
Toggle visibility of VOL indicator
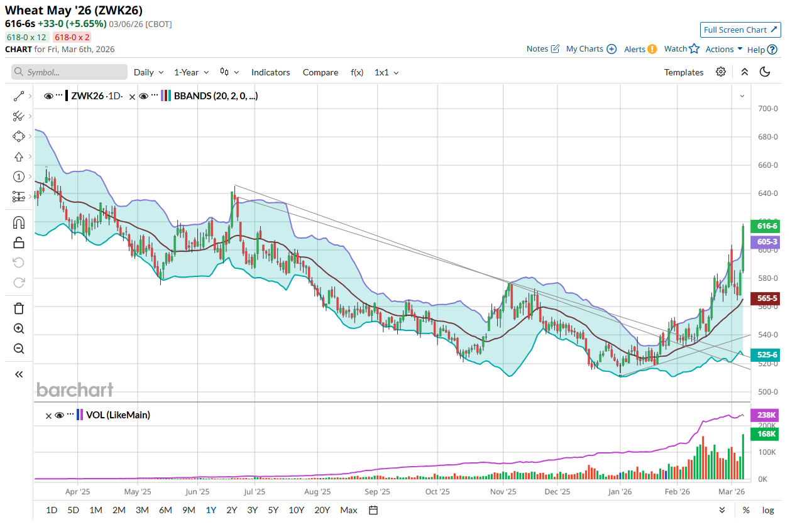59,415
